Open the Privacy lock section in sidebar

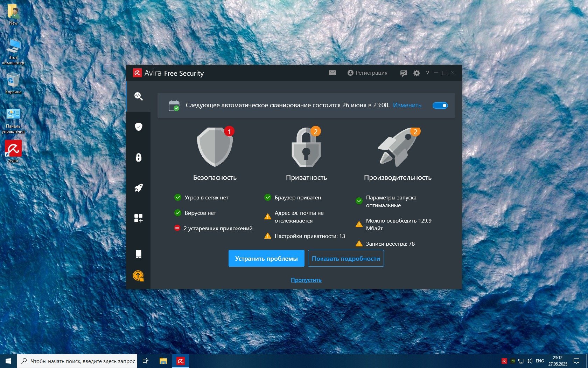139,157
